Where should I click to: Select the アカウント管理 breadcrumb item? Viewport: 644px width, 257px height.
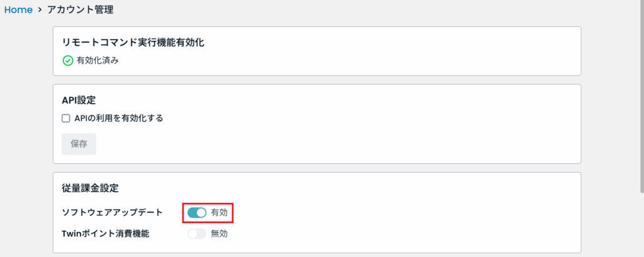tap(80, 10)
